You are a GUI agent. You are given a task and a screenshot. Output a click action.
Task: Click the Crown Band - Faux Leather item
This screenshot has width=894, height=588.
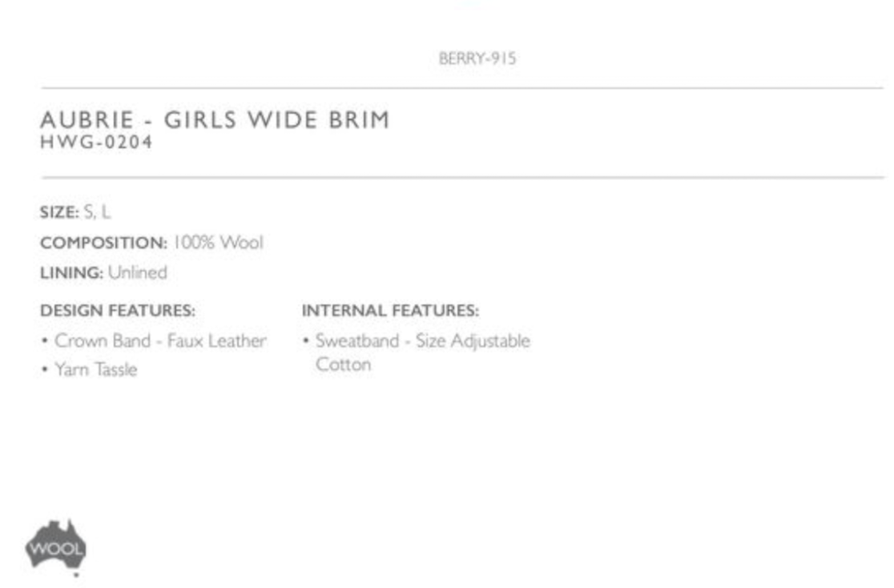click(160, 340)
